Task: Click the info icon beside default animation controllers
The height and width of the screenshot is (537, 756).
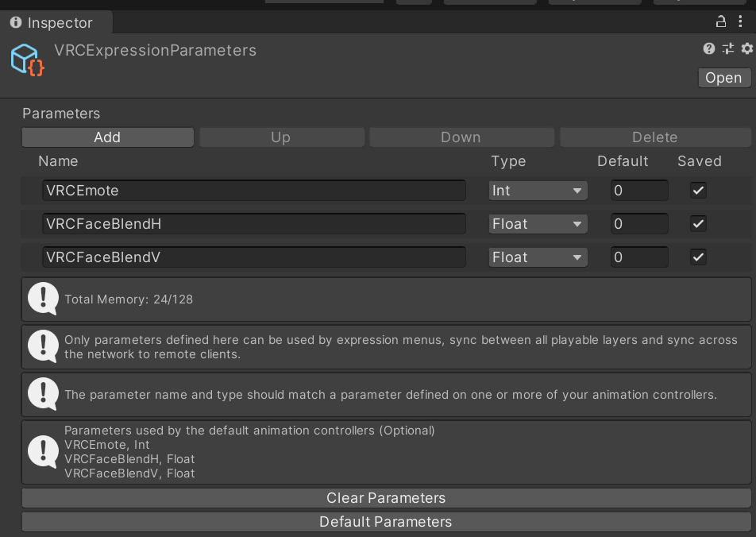Action: tap(43, 452)
